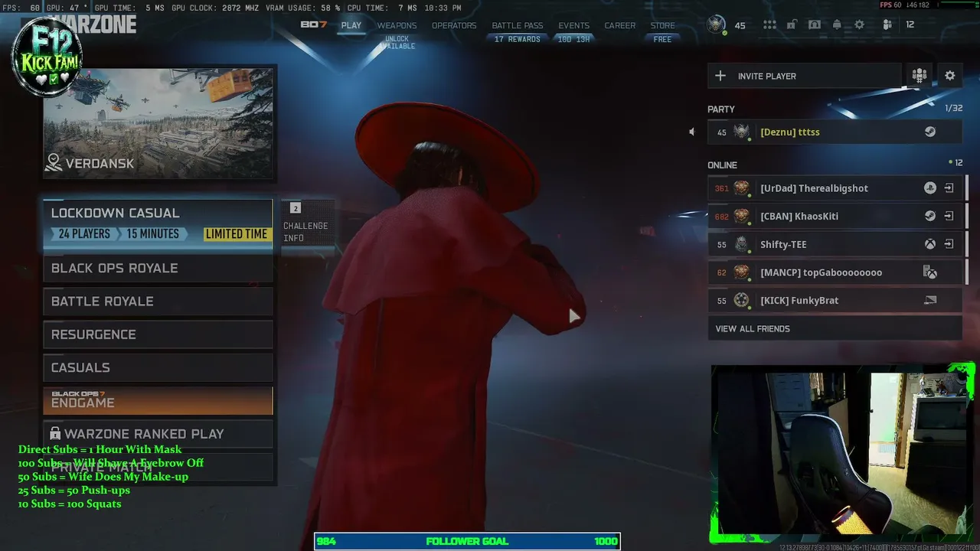Open the Store tab
Viewport: 980px width, 551px height.
(x=663, y=25)
